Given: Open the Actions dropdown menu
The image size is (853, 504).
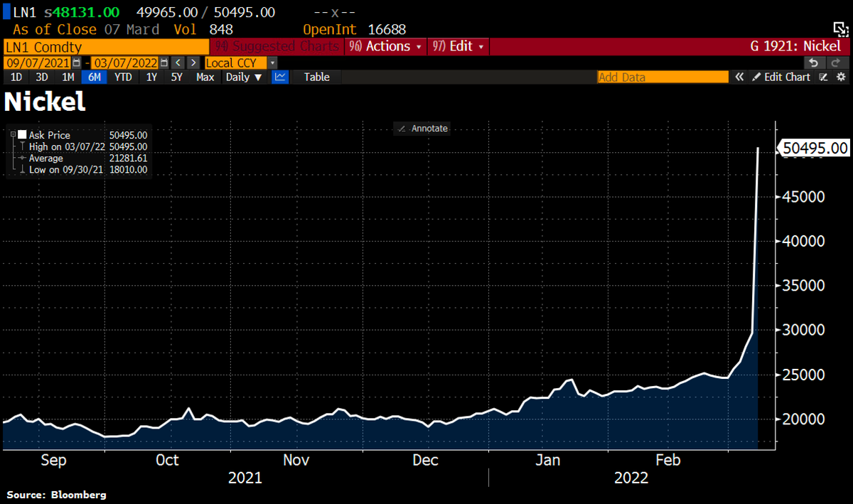Looking at the screenshot, I should [x=387, y=46].
